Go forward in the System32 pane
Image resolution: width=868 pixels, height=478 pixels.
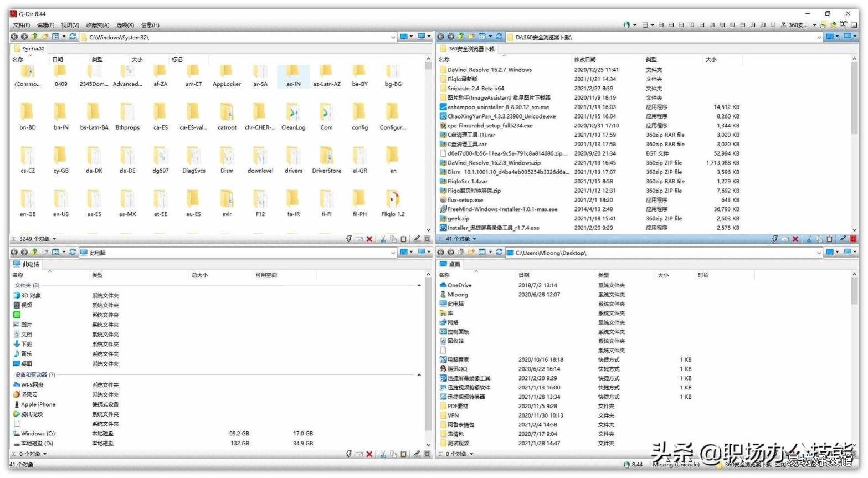coord(24,37)
